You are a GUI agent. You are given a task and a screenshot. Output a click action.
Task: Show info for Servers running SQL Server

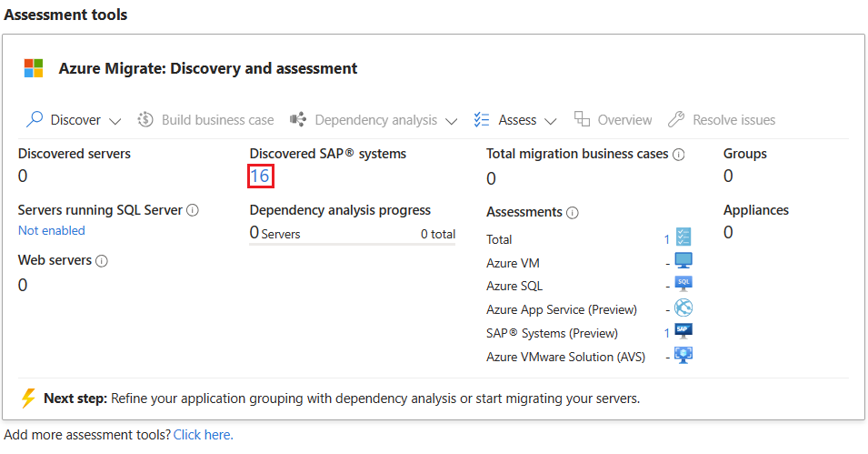coord(193,210)
